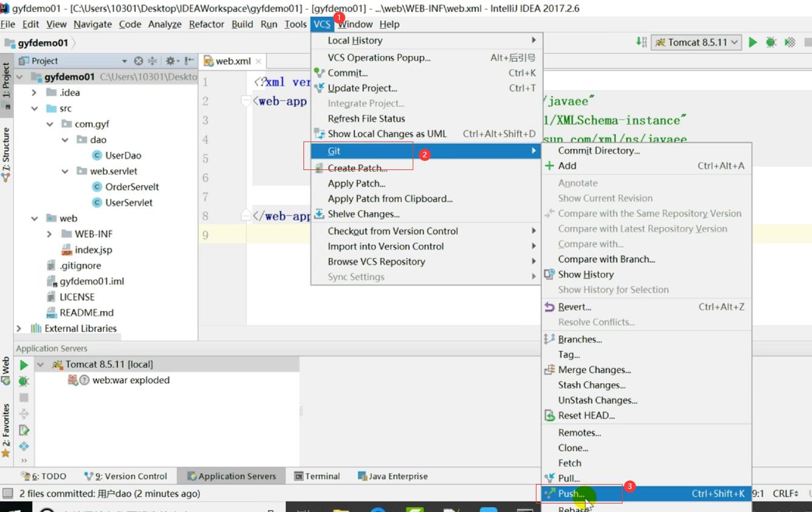Image resolution: width=812 pixels, height=512 pixels.
Task: Click Push... in the Git submenu
Action: click(x=646, y=493)
